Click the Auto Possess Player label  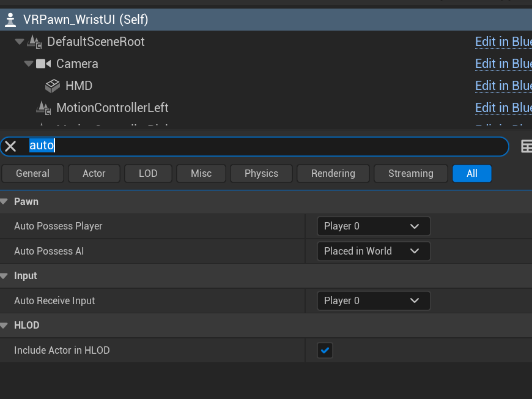point(58,226)
